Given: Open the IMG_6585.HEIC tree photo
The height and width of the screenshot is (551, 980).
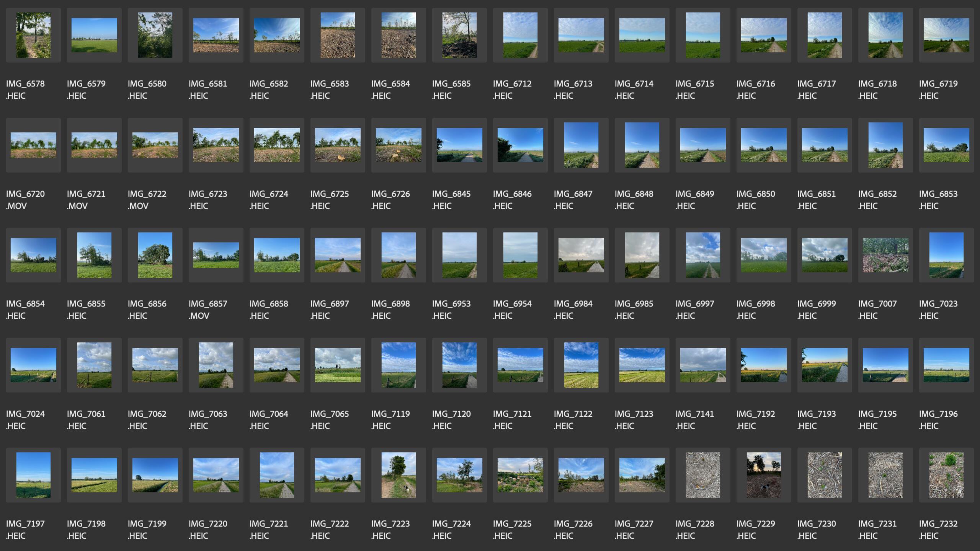Looking at the screenshot, I should click(459, 35).
